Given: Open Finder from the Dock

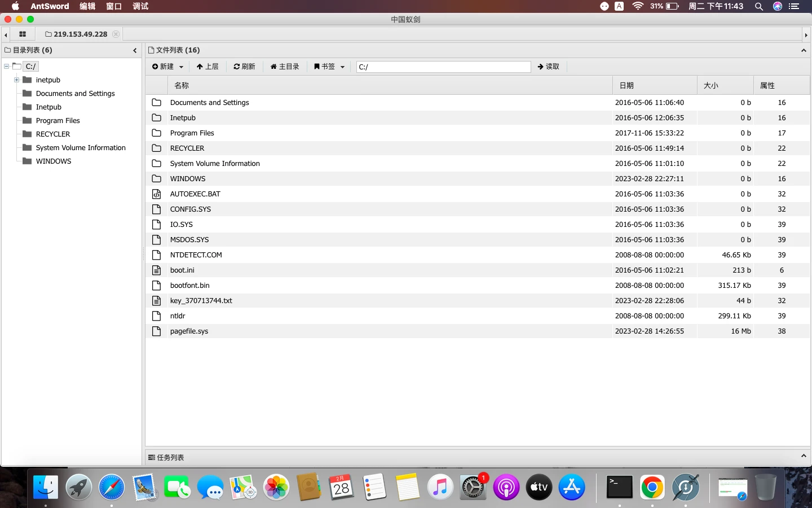Looking at the screenshot, I should (46, 487).
